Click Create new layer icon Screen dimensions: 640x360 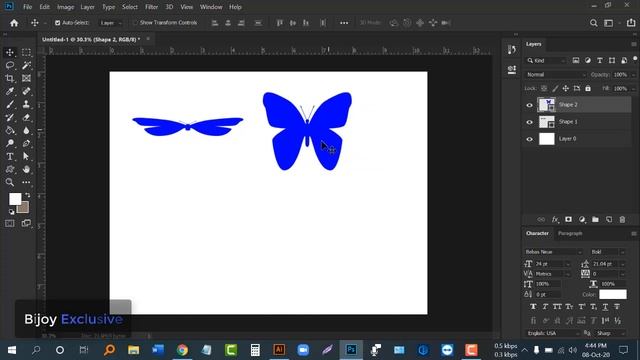[609, 220]
